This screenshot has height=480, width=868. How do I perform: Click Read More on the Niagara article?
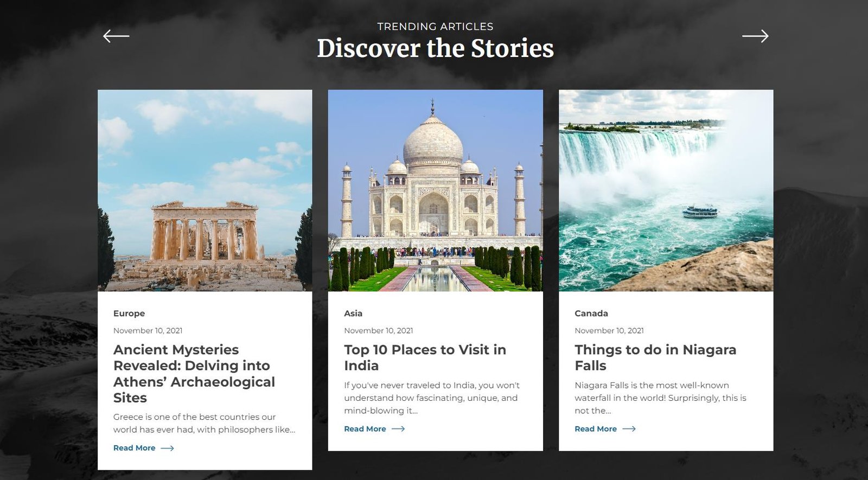596,429
